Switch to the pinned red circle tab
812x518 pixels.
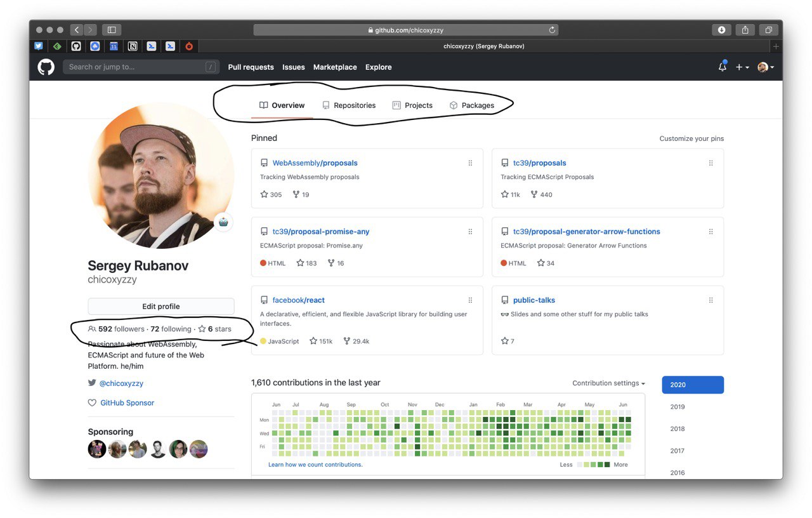(189, 46)
